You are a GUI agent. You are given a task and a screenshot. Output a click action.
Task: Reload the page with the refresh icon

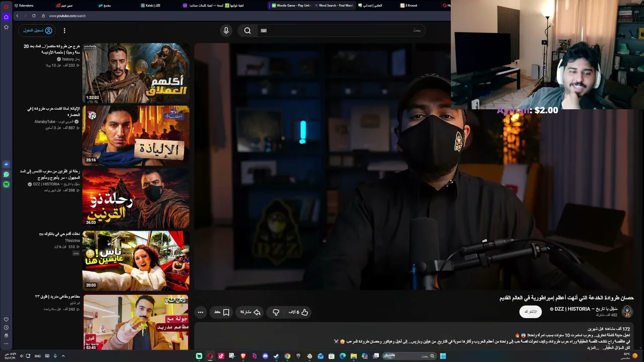pos(34,16)
